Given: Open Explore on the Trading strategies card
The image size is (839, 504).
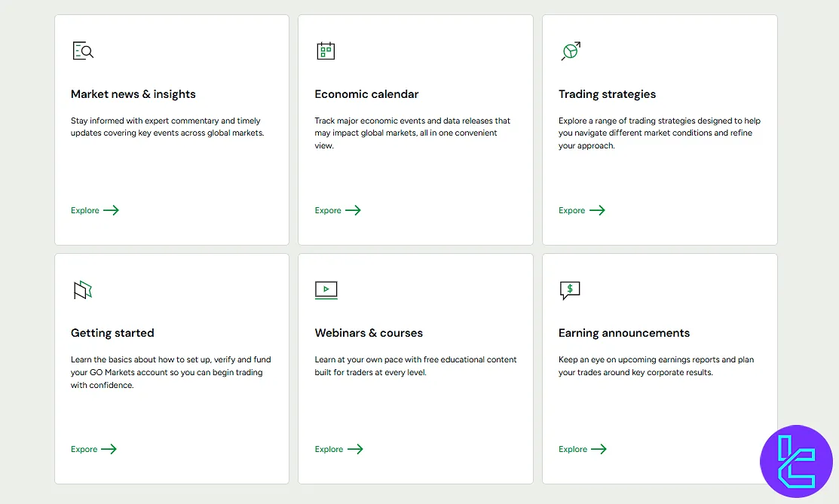Looking at the screenshot, I should (x=570, y=210).
